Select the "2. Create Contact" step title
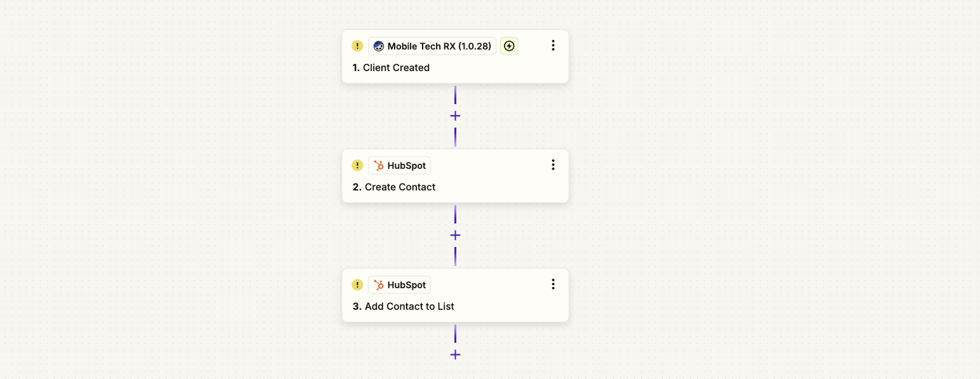 [x=394, y=187]
